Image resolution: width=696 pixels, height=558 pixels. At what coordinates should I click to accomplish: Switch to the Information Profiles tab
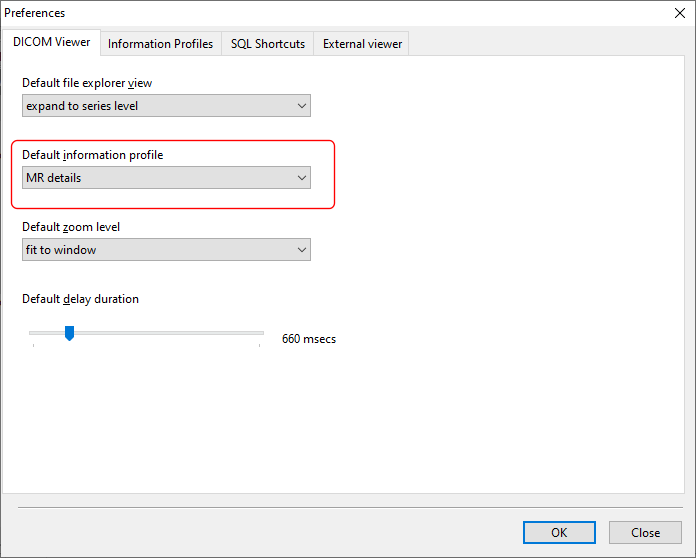coord(160,44)
